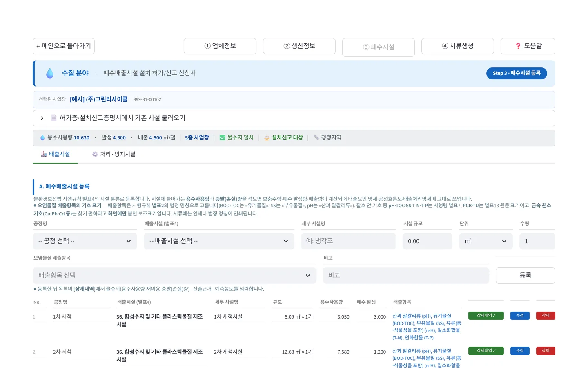Select step 3 폐수시설
The width and height of the screenshot is (588, 368).
(x=379, y=47)
